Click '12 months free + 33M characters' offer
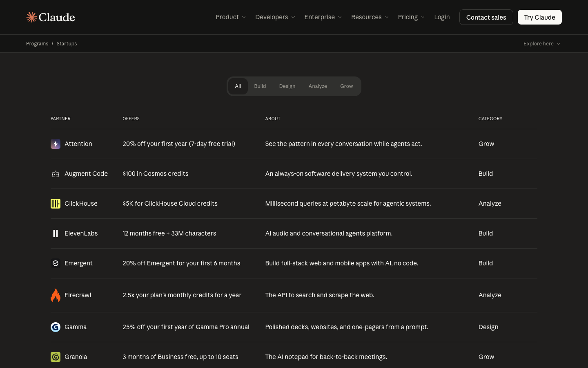 169,233
